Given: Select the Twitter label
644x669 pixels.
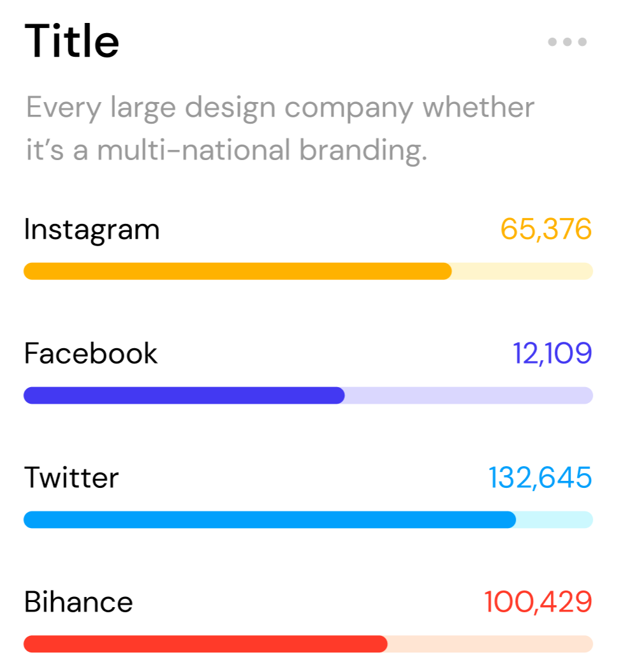Looking at the screenshot, I should click(71, 478).
